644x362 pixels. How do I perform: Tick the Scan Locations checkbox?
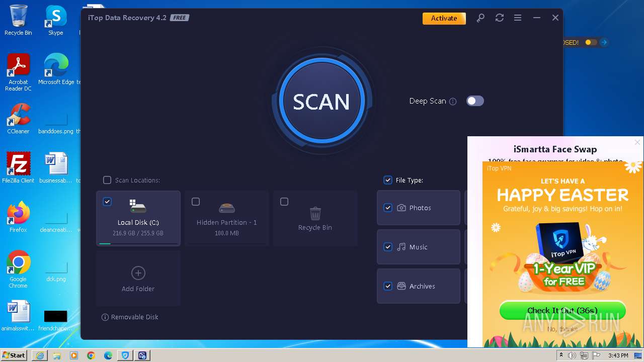[107, 180]
